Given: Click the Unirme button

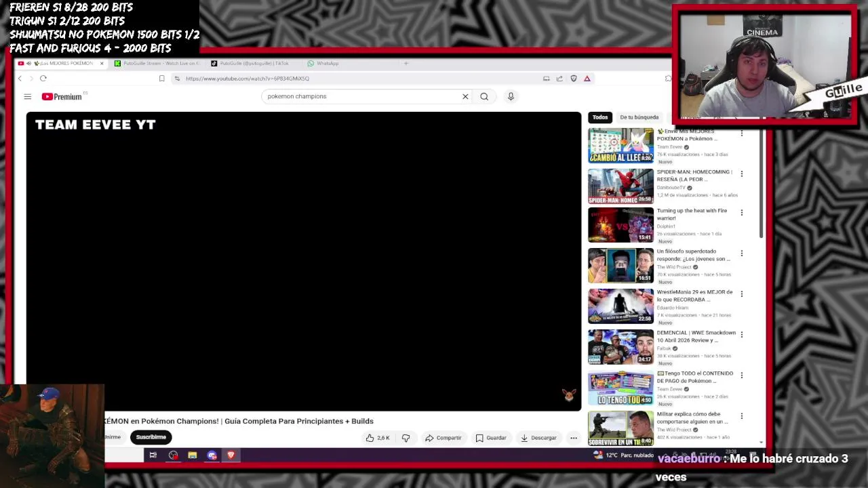Looking at the screenshot, I should click(113, 437).
